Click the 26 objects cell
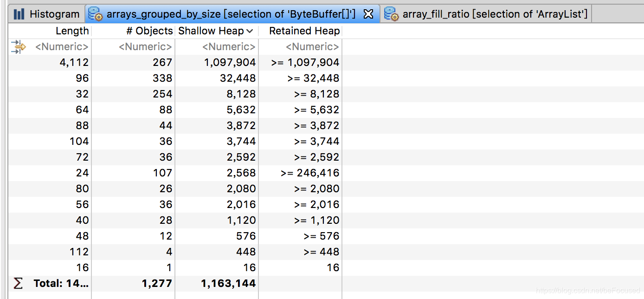644x299 pixels. point(166,189)
